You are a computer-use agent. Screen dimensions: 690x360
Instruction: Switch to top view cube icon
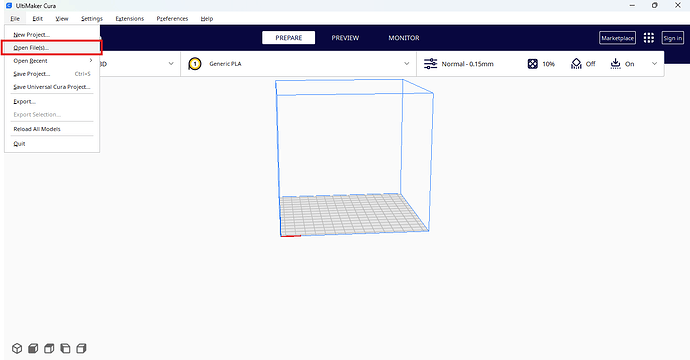point(49,349)
